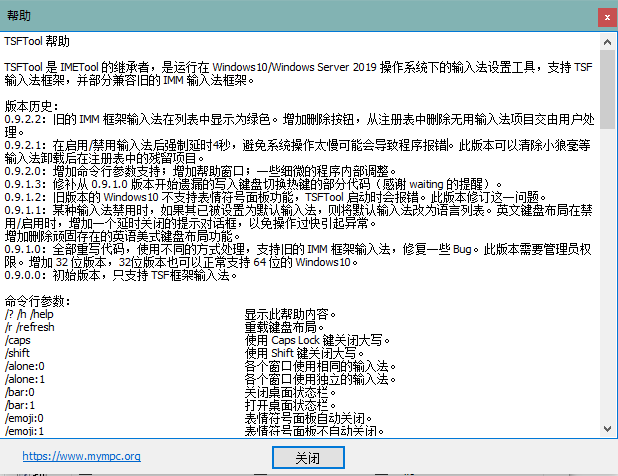618x476 pixels.
Task: Select the "/alone:1" parameter line
Action: [25, 379]
